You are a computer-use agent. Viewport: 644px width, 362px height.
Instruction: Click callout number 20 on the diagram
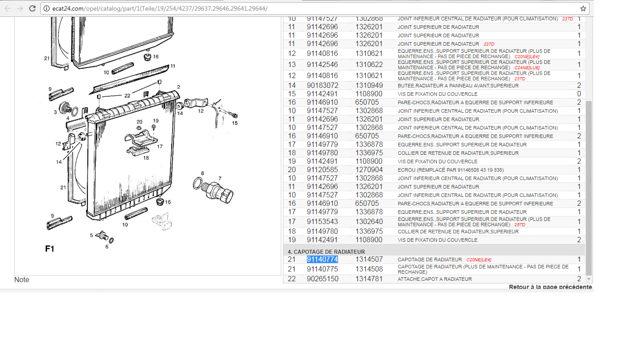139,122
